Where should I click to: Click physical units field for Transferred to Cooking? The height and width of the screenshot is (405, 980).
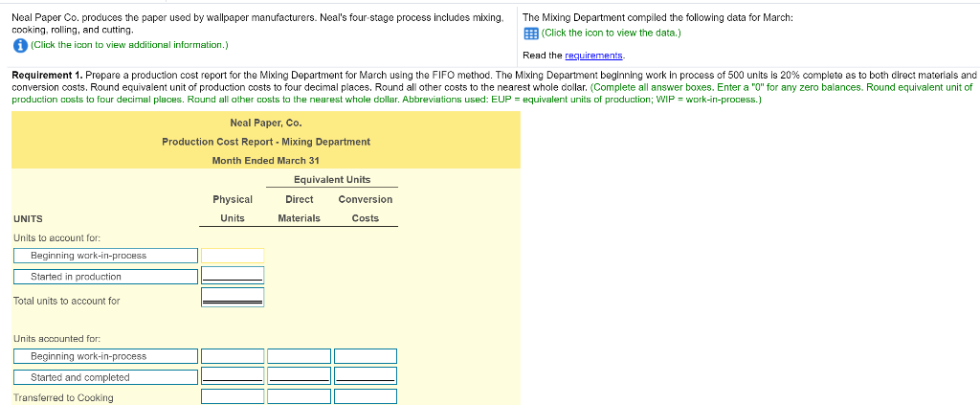(233, 397)
